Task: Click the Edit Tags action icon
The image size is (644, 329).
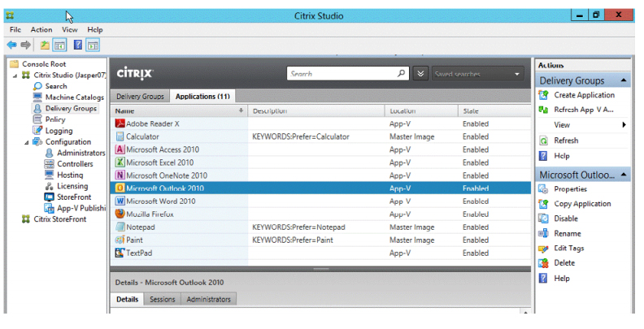Action: tap(543, 249)
